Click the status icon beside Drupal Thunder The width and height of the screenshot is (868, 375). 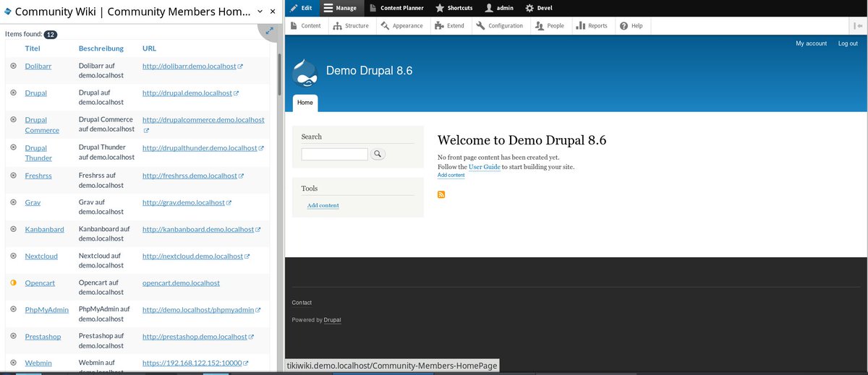(x=13, y=147)
